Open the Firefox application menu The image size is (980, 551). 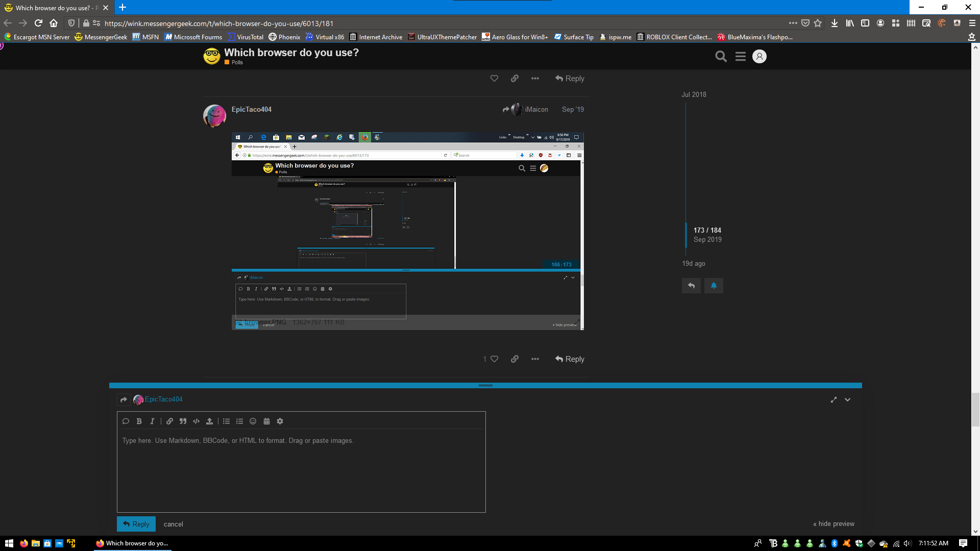pyautogui.click(x=972, y=23)
